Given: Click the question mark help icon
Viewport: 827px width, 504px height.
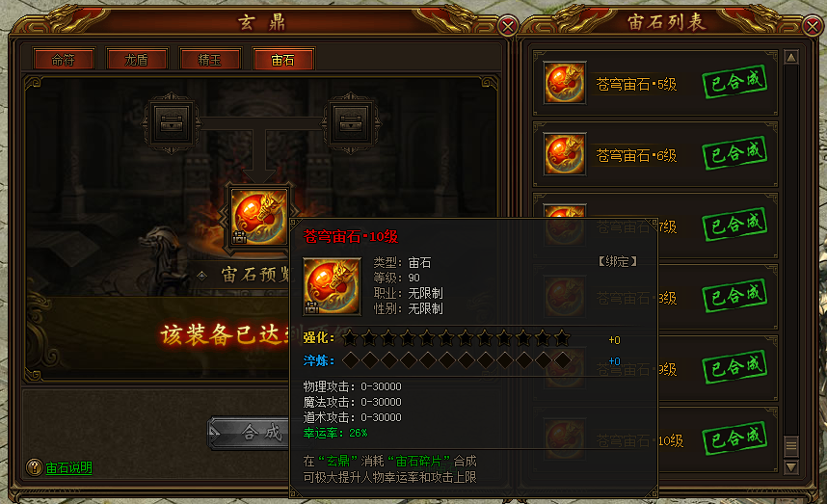Looking at the screenshot, I should click(35, 467).
